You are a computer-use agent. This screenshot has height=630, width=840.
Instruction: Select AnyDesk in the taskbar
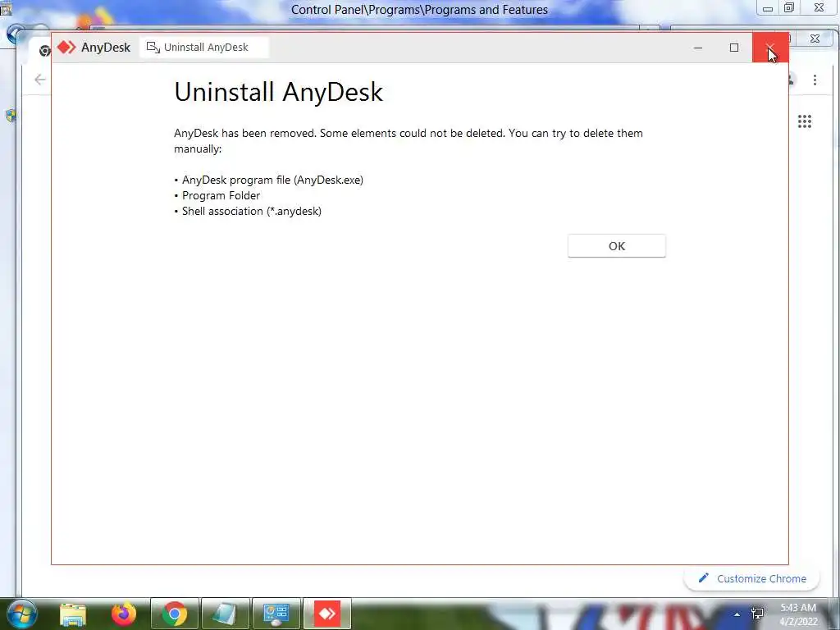(327, 614)
